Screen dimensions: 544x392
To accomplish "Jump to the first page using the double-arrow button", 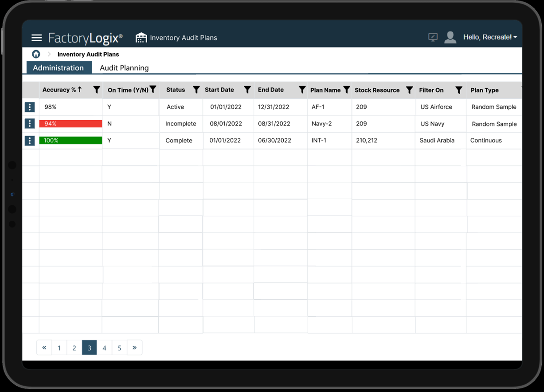I will (44, 347).
